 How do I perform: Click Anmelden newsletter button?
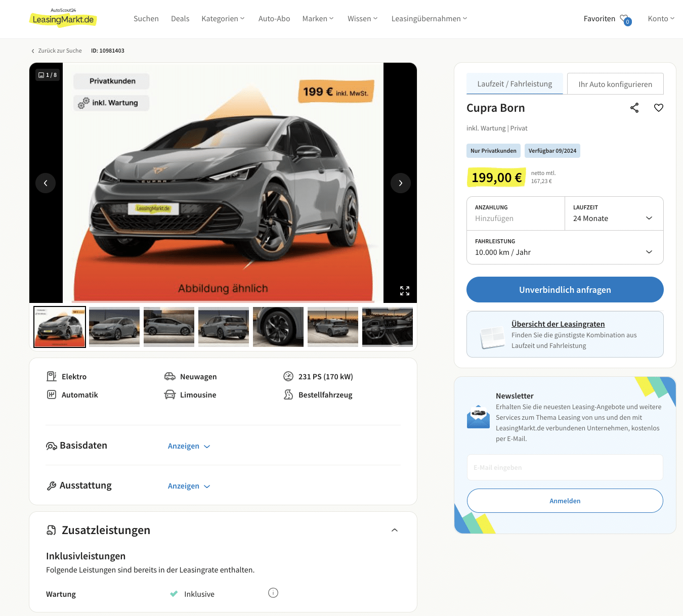565,501
